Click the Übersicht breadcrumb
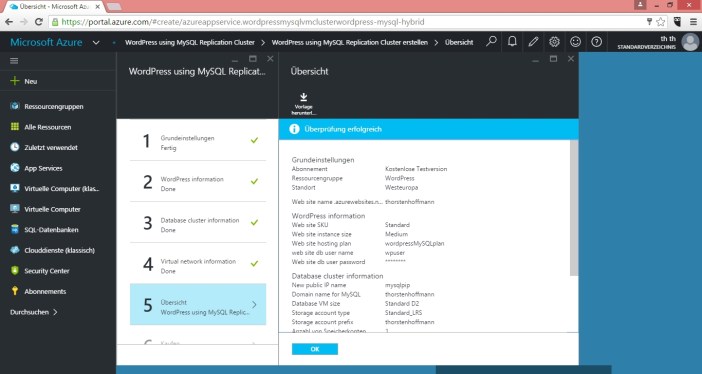This screenshot has width=702, height=374. click(459, 43)
